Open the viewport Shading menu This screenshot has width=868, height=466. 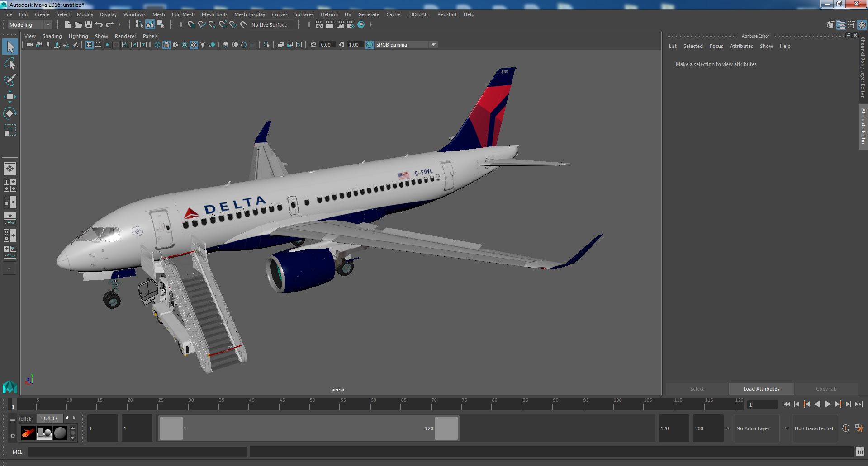[x=52, y=36]
